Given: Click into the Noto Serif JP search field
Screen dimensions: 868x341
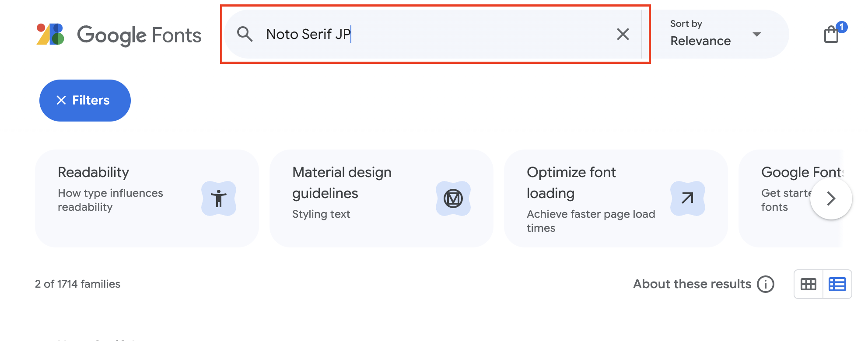Looking at the screenshot, I should (x=437, y=34).
